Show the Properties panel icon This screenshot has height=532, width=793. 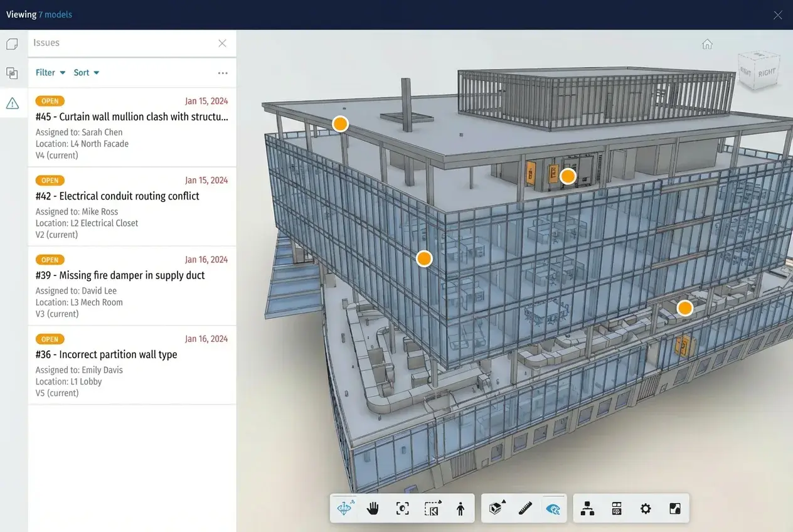(617, 508)
